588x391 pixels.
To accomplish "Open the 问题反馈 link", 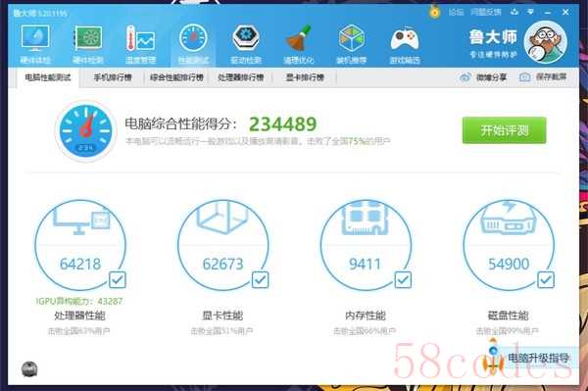I will (486, 12).
